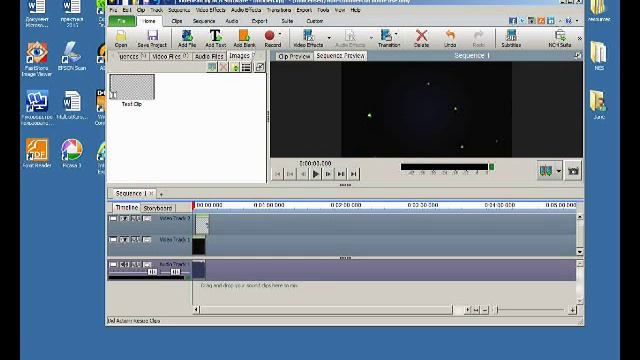Open the help dropdown arrow in ribbon
This screenshot has width=640, height=360.
(x=577, y=20)
